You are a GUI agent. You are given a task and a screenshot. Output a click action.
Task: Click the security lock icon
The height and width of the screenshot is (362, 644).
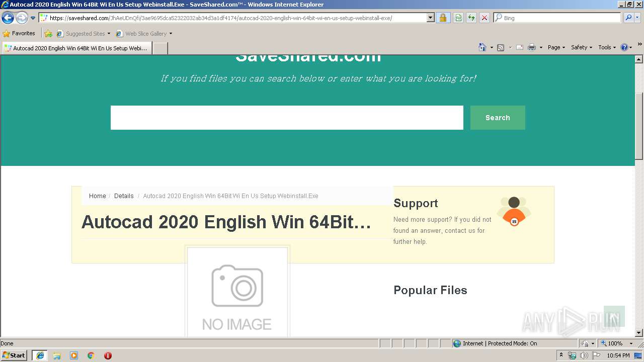pyautogui.click(x=443, y=18)
